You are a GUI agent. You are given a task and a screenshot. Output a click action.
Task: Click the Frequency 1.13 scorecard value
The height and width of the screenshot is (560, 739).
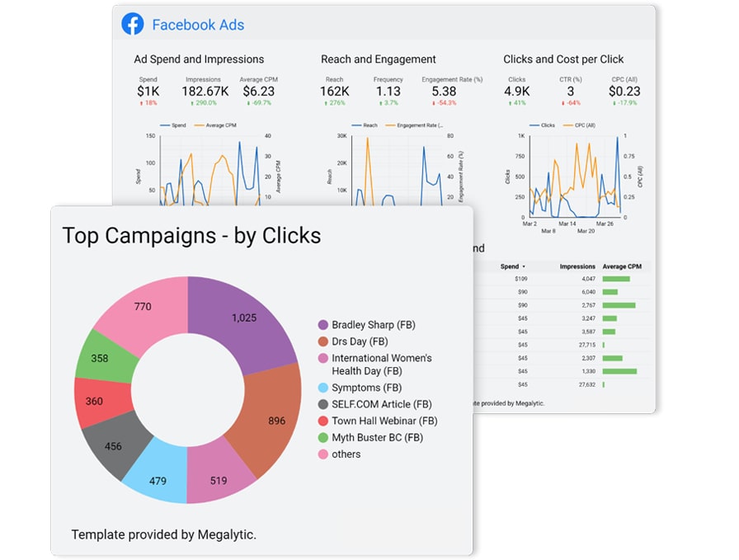click(x=388, y=91)
